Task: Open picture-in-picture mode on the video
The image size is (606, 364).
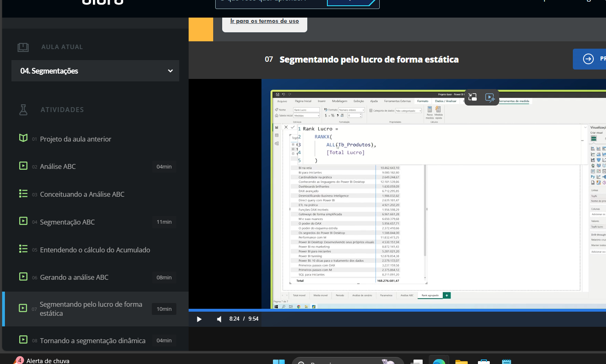Action: 473,97
